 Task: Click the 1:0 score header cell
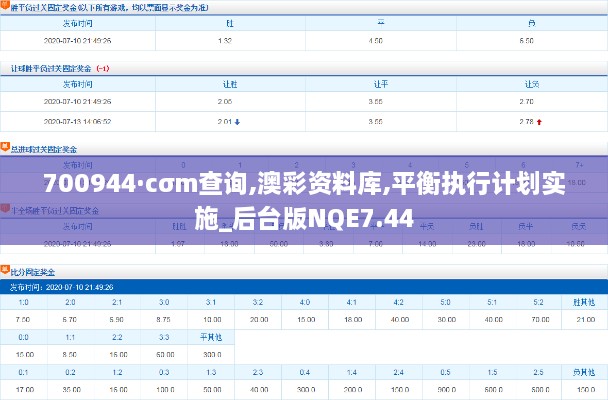(x=24, y=302)
